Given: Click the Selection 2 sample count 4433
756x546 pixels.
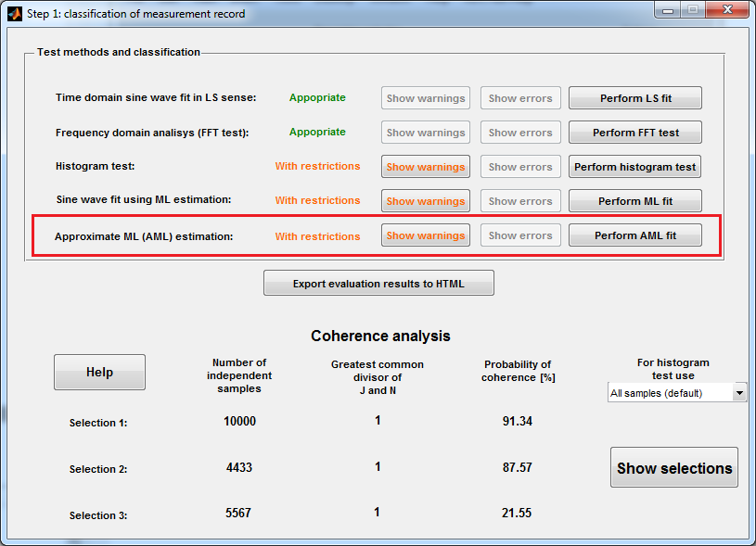Looking at the screenshot, I should click(239, 467).
